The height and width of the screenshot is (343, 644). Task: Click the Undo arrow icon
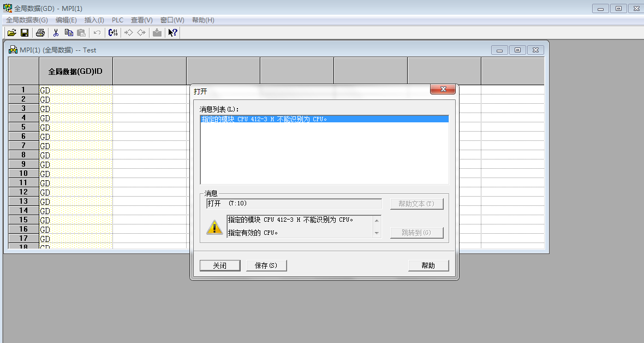click(97, 32)
